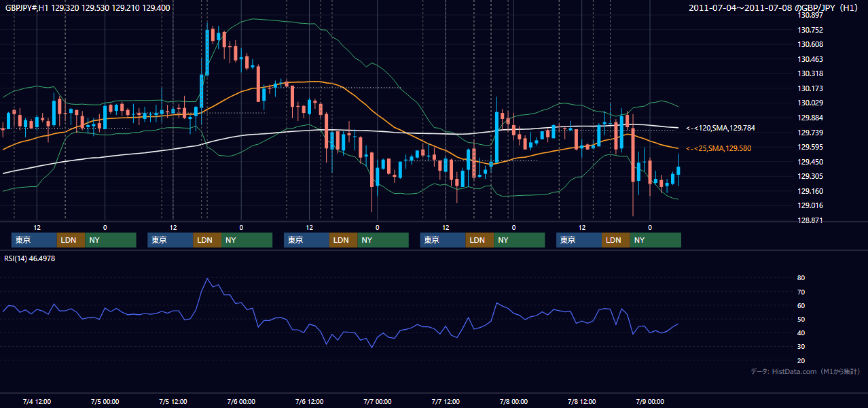Click price axis value 130.897
Screen dimensions: 868x408
811,15
